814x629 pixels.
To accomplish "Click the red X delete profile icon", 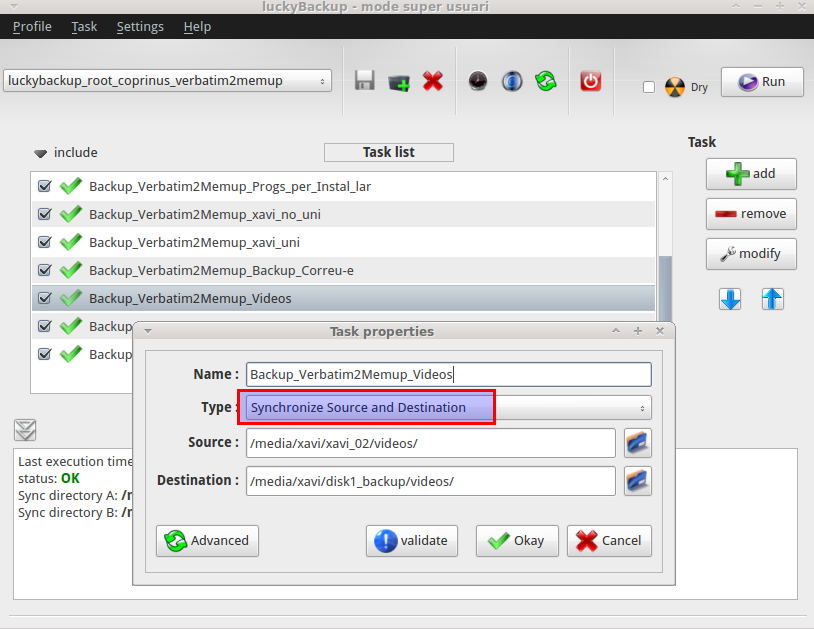I will [x=433, y=81].
